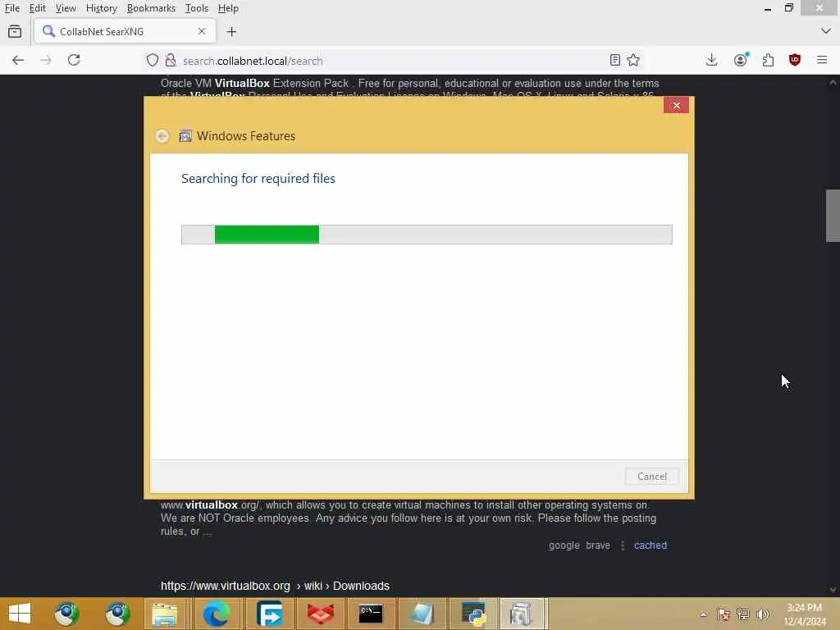Open the Firefox hamburger application menu
The width and height of the screenshot is (840, 630).
tap(822, 60)
